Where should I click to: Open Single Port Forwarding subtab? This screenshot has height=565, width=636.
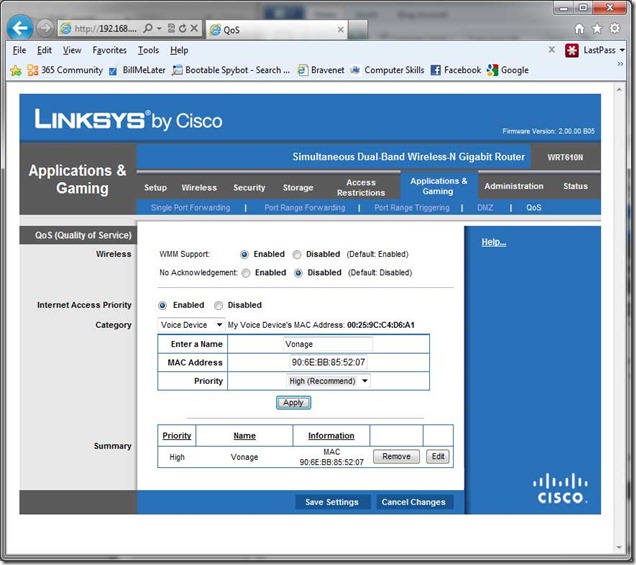click(190, 208)
